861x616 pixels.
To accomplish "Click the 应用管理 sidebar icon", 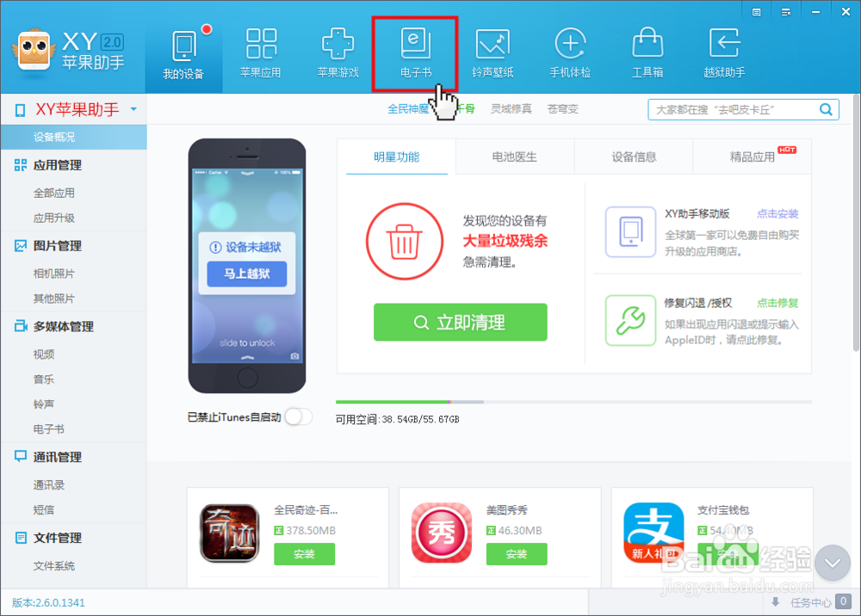I will (x=21, y=165).
